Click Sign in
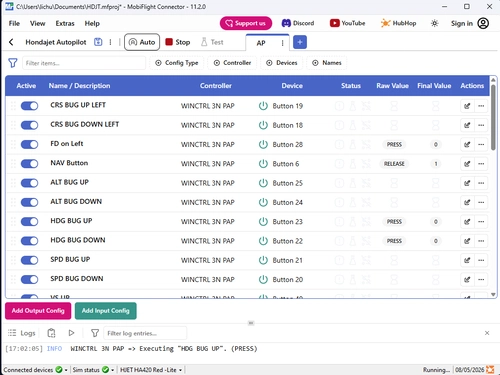This screenshot has height=375, width=500. 462,23
